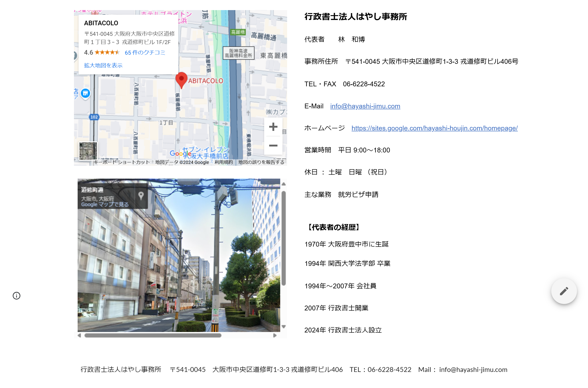Click the map zoom in plus button
This screenshot has height=388, width=588.
click(273, 127)
